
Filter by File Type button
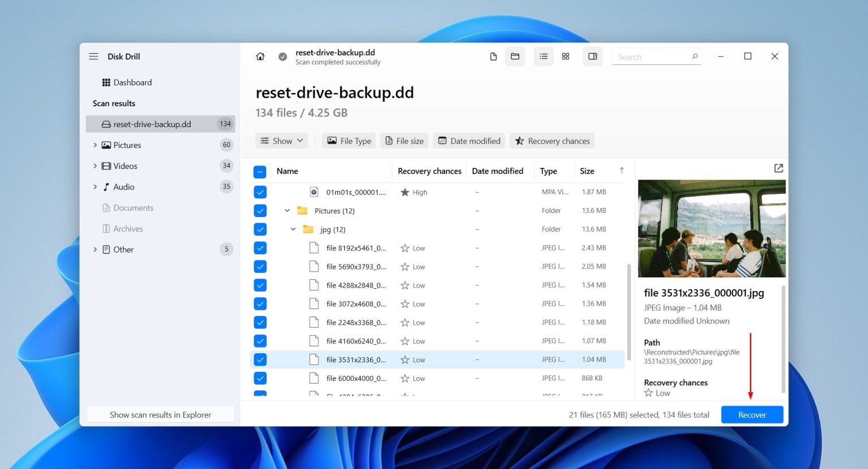[349, 141]
